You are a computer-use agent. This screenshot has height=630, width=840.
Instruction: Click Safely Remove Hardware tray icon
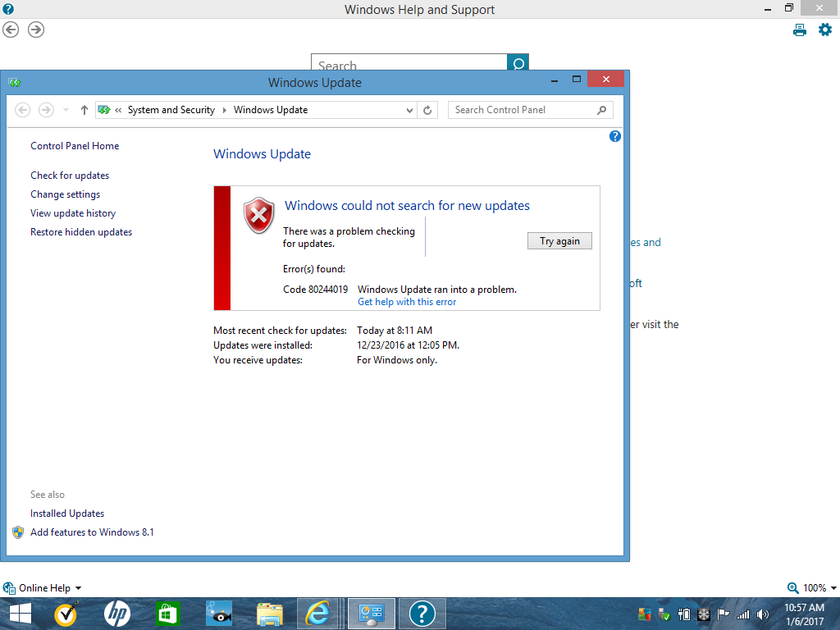(x=664, y=614)
